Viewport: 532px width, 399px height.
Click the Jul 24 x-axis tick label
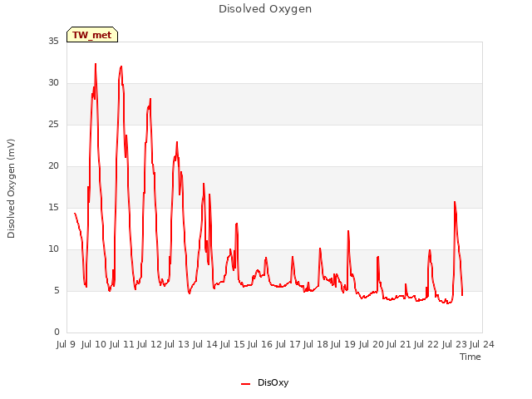(x=482, y=344)
